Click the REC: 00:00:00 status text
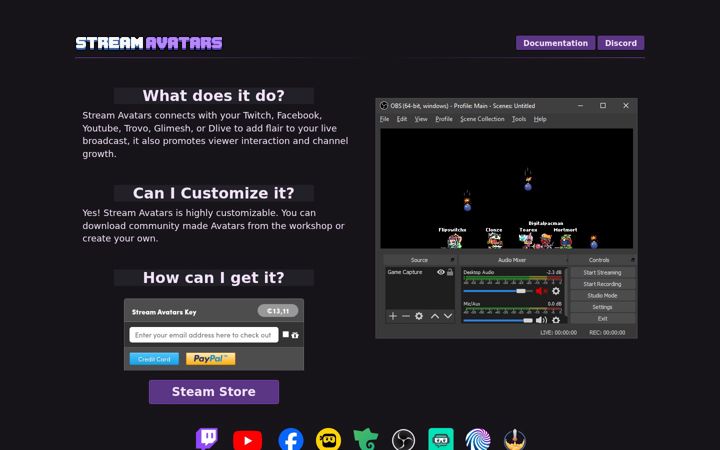The height and width of the screenshot is (450, 720). [607, 332]
